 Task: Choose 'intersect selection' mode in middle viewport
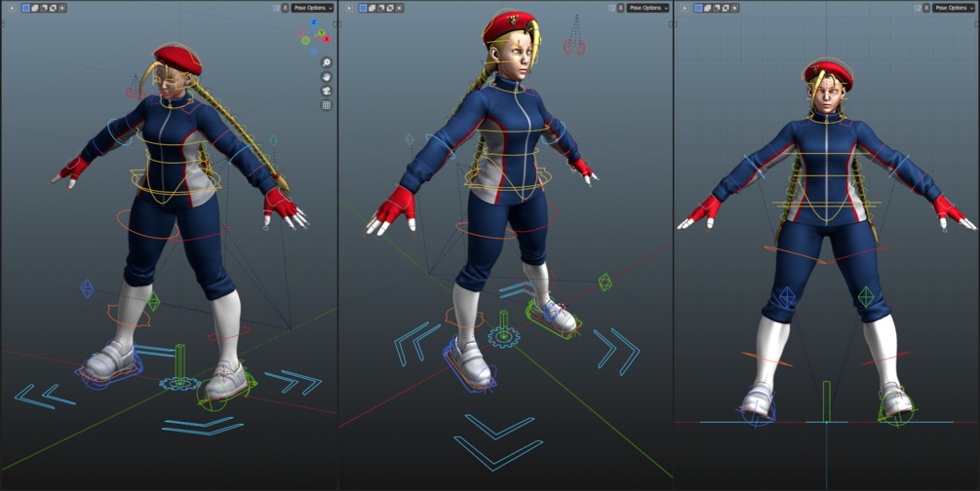click(399, 8)
